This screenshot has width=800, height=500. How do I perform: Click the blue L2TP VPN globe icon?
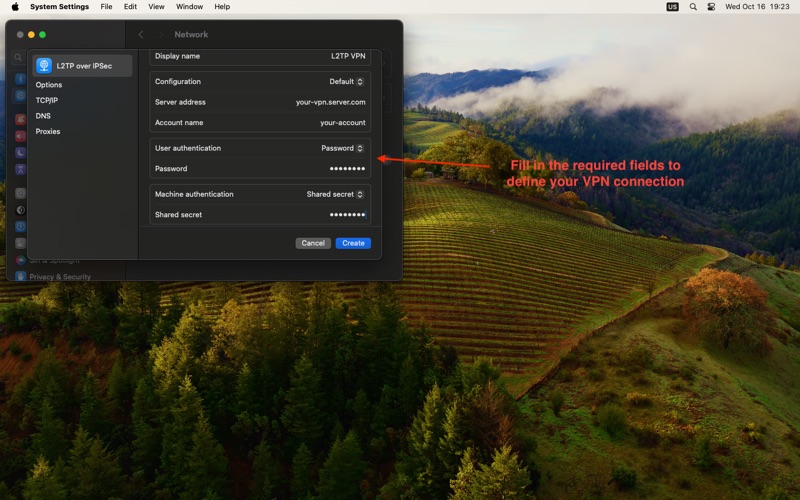[44, 66]
